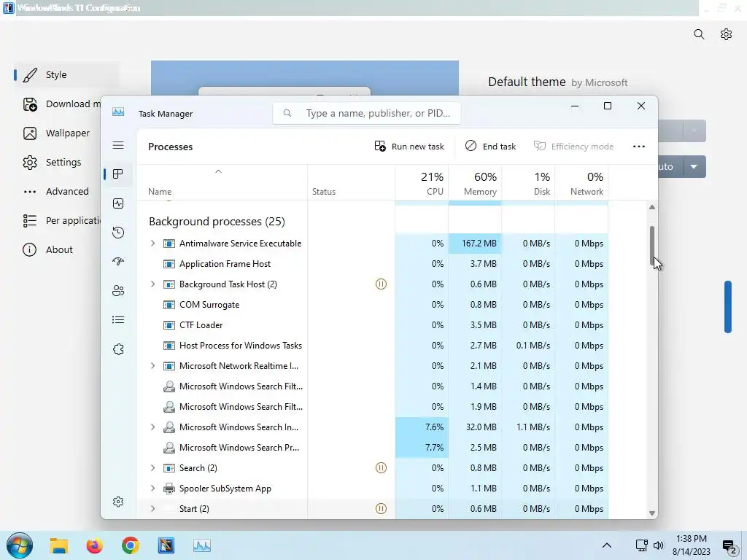Click the three-dot more options in Task Manager

[x=639, y=146]
